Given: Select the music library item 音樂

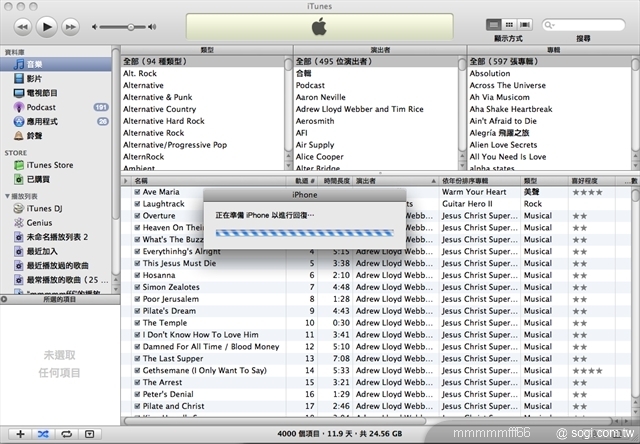Looking at the screenshot, I should point(56,64).
